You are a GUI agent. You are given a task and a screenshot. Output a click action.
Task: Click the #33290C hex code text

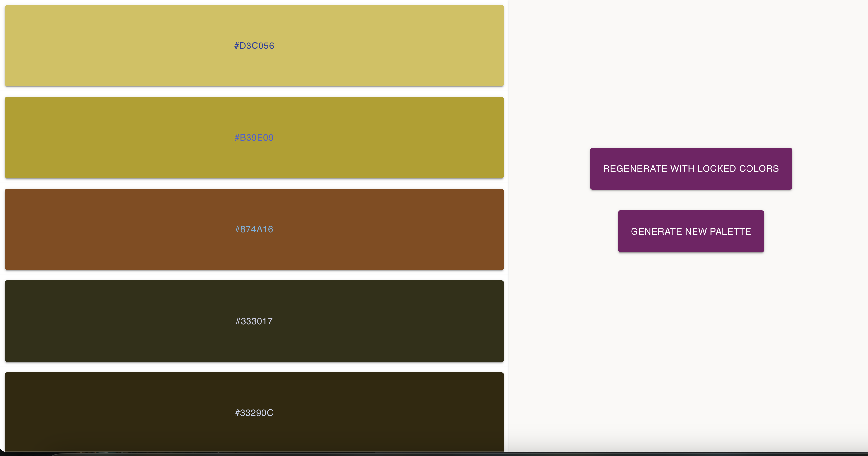[x=254, y=413]
